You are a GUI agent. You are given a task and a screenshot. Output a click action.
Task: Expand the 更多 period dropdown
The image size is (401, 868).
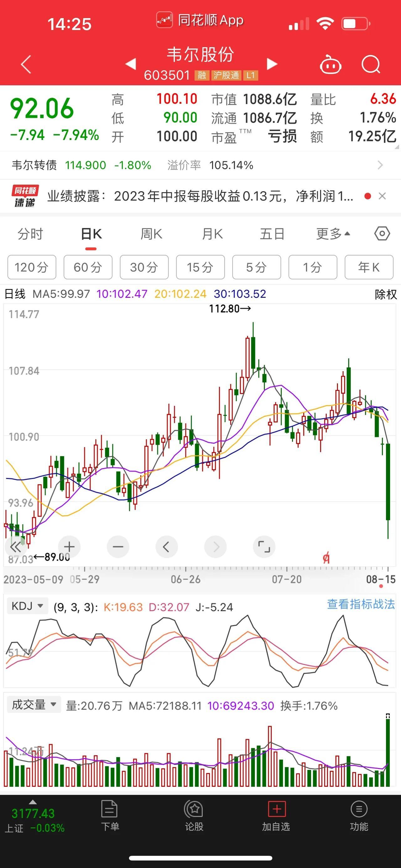(x=333, y=234)
